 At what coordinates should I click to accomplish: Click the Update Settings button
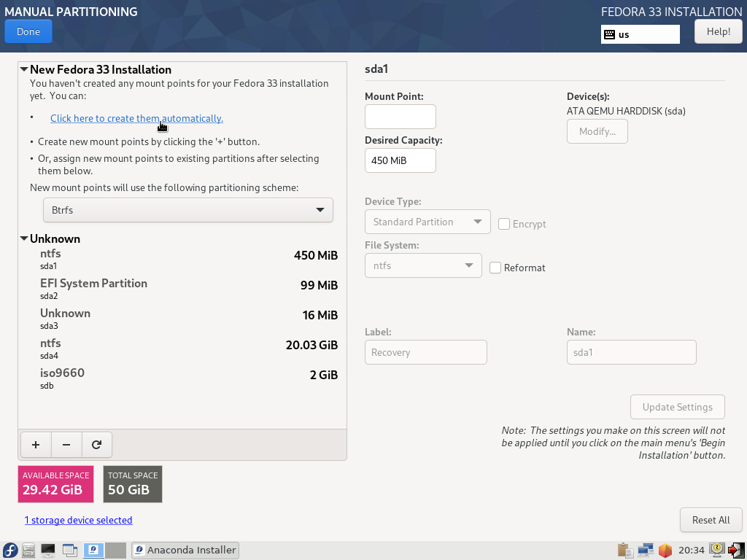point(678,407)
